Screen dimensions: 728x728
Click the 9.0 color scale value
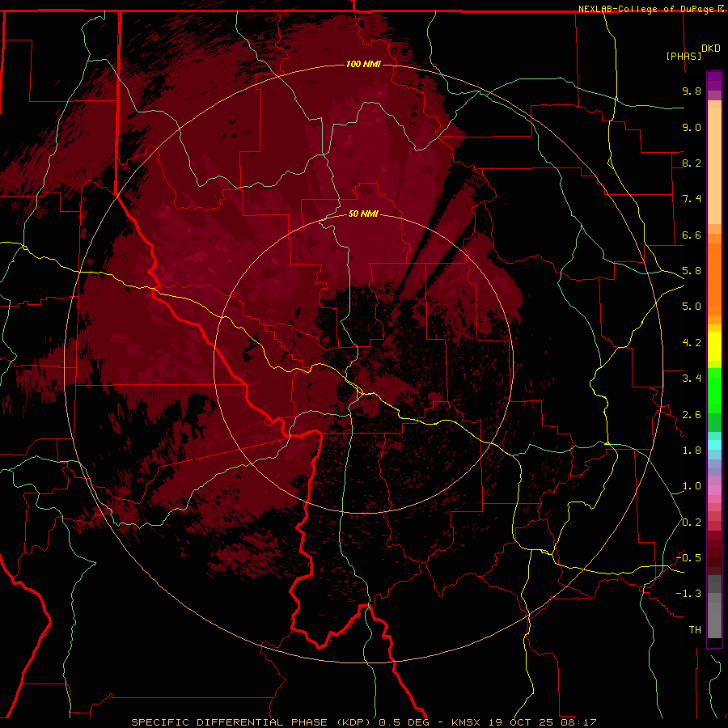692,127
